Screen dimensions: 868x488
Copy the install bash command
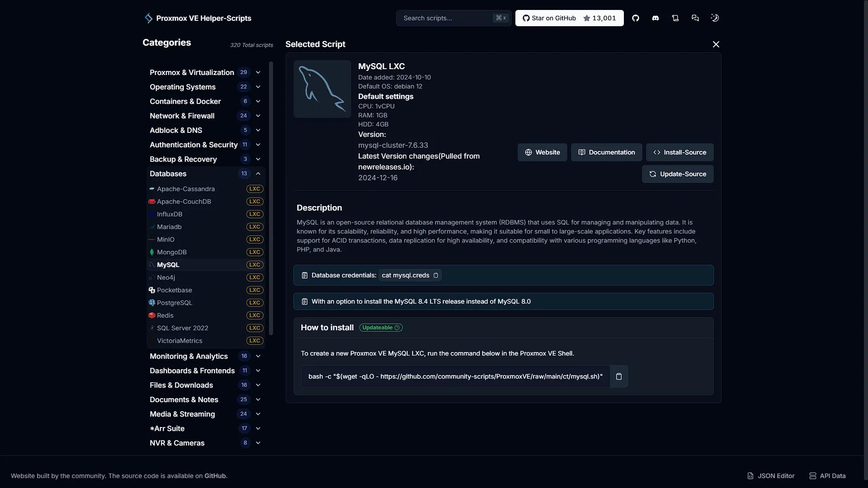pos(619,376)
